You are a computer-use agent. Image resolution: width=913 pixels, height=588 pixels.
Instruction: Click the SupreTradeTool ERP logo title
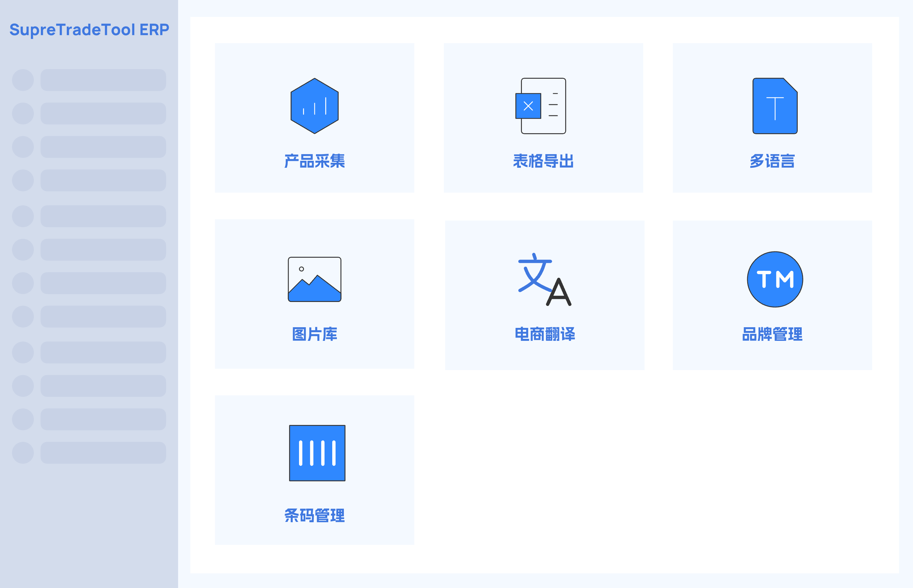[x=89, y=29]
